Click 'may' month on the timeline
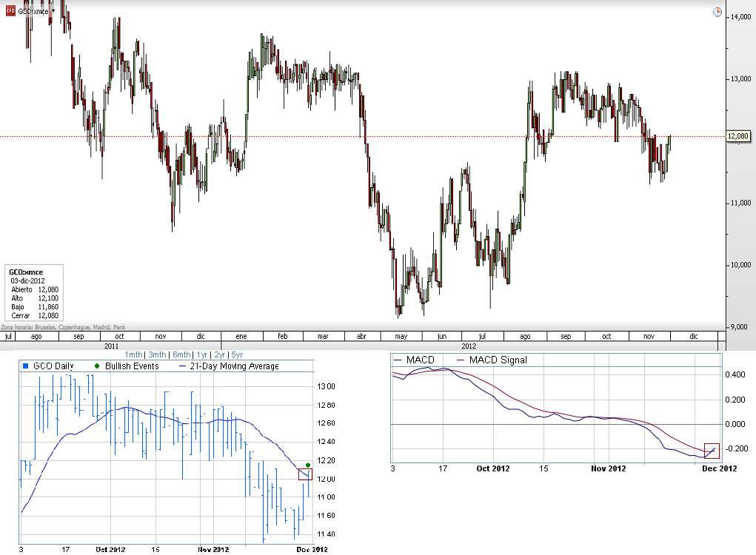This screenshot has height=555, width=756. tap(401, 336)
